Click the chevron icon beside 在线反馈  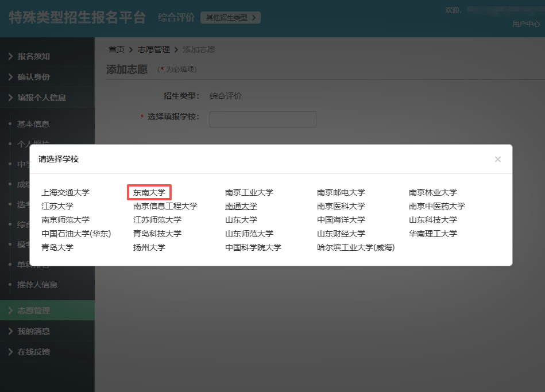click(10, 352)
